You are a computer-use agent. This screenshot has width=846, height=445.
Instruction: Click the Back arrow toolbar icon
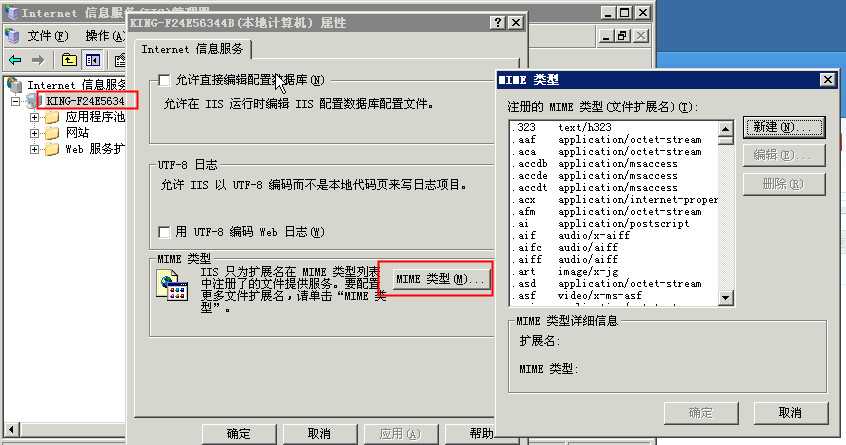[15, 60]
